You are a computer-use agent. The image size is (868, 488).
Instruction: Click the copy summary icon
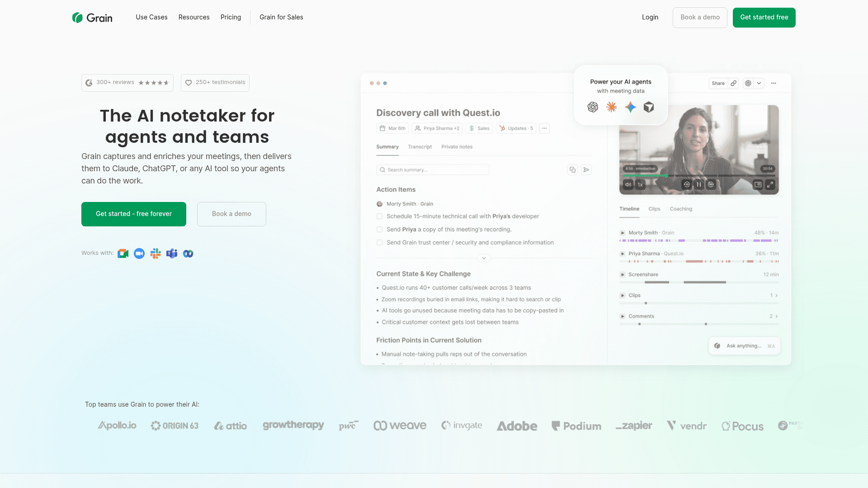click(572, 170)
